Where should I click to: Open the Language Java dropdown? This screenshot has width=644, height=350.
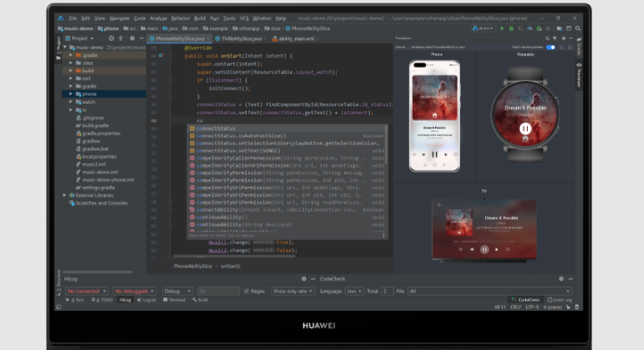point(354,291)
